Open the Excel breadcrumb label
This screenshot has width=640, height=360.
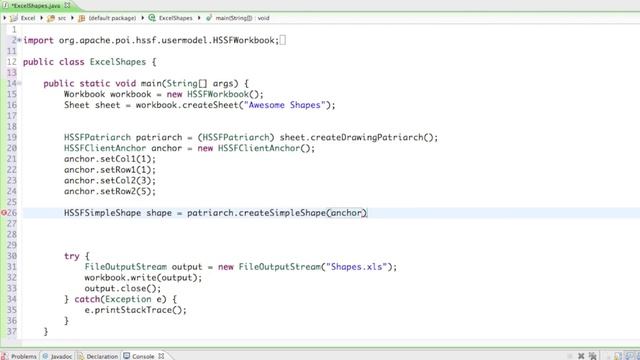[28, 18]
